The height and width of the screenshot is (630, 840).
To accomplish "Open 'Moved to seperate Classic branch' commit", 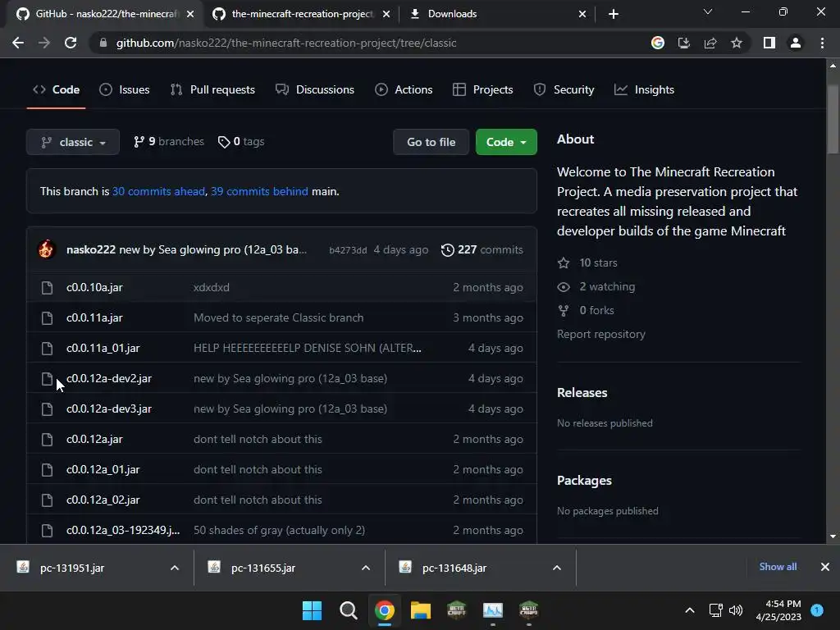I will click(279, 317).
